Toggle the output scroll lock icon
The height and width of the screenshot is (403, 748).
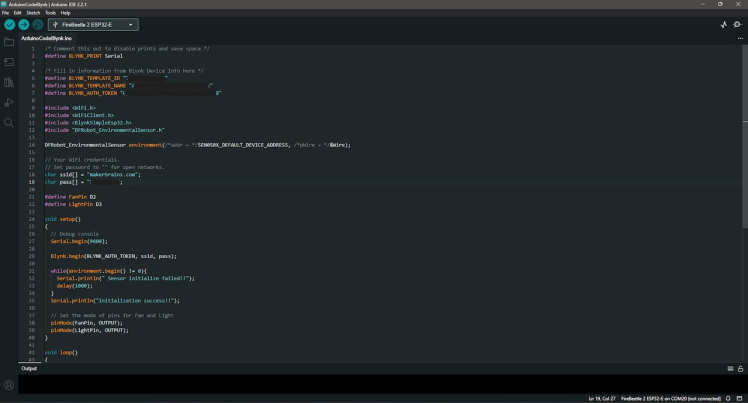[x=740, y=369]
